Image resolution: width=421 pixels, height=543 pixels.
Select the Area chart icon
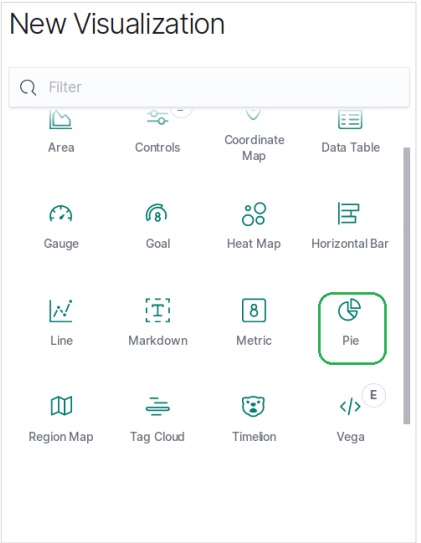(x=61, y=119)
